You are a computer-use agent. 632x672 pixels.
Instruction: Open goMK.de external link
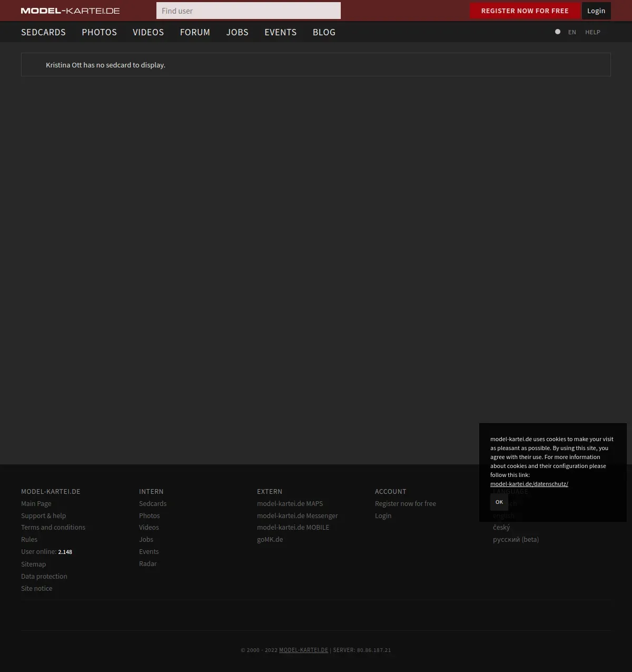[270, 539]
